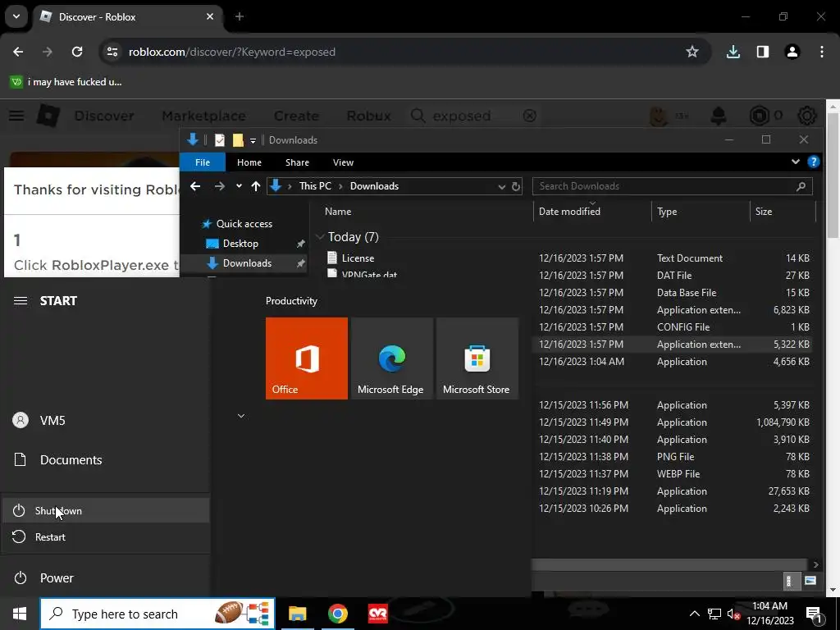Expand the chevron below the Start app list
This screenshot has width=840, height=630.
241,416
